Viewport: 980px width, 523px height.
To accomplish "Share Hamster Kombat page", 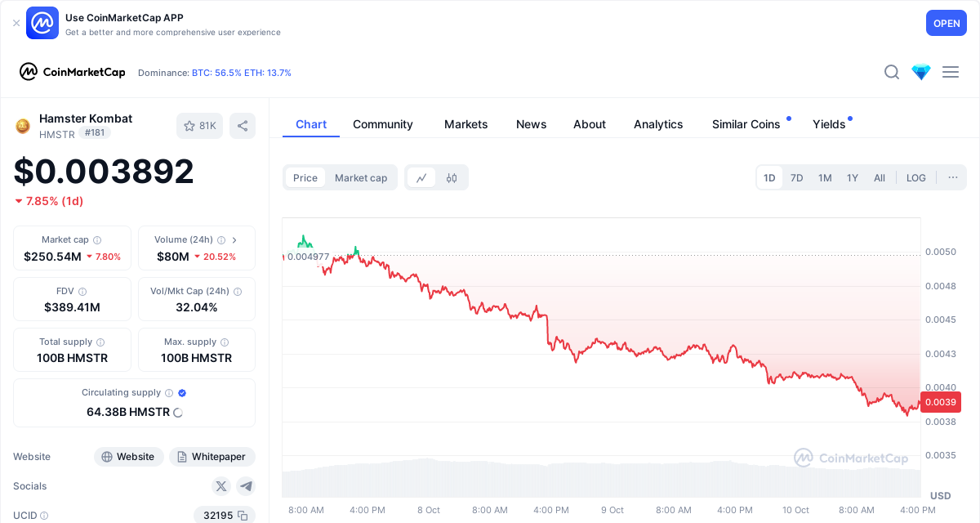I will click(x=243, y=126).
